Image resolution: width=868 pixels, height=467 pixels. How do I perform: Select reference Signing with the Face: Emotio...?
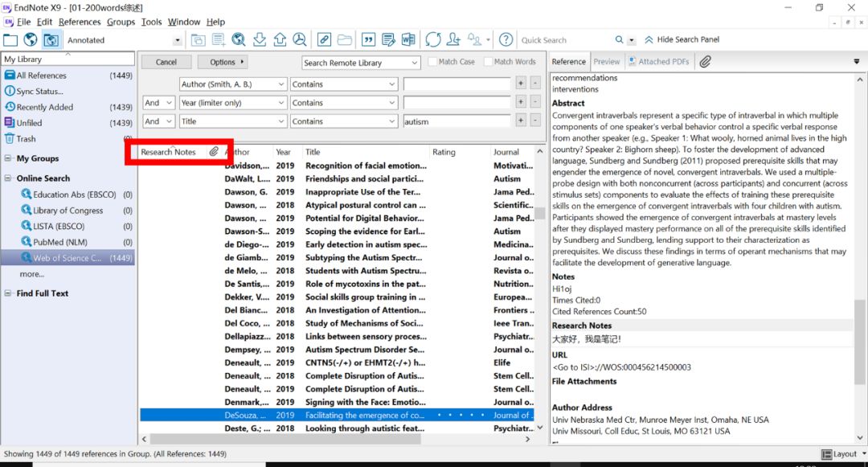point(337,402)
